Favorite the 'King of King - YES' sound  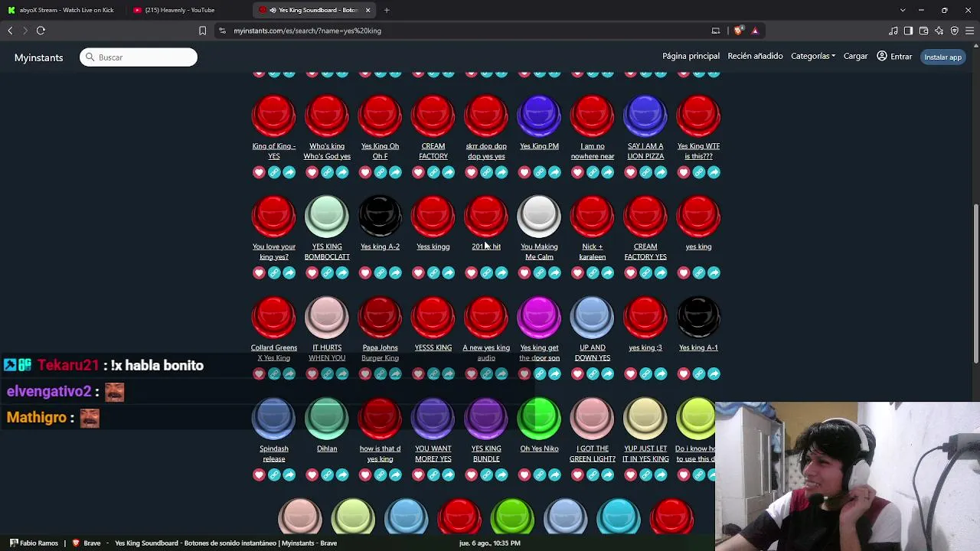click(259, 172)
